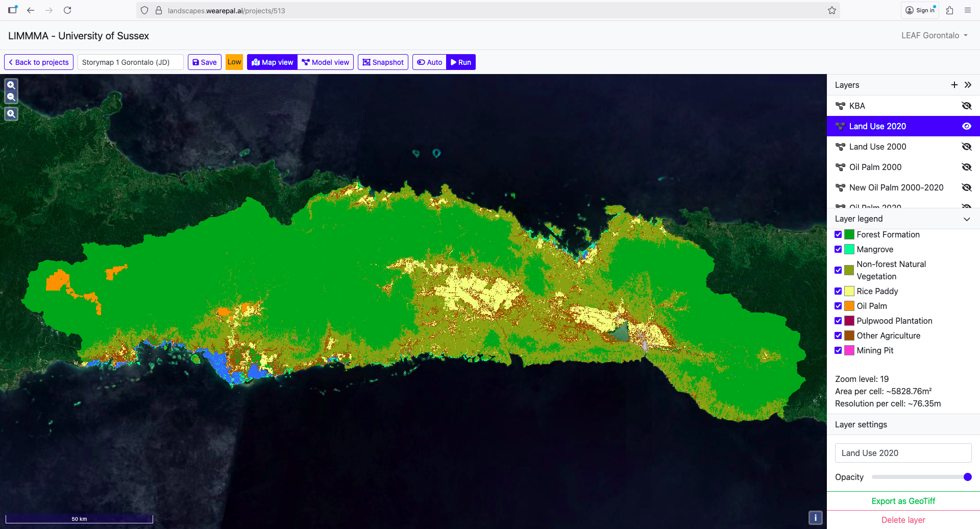Show the KBA layer
This screenshot has height=529, width=980.
tap(966, 106)
